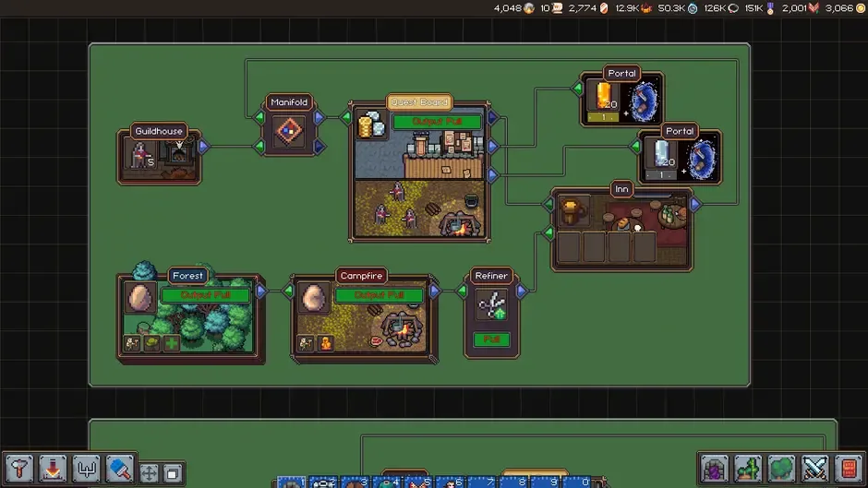The height and width of the screenshot is (488, 868).
Task: Activate the four-arrow move tool
Action: coord(149,473)
